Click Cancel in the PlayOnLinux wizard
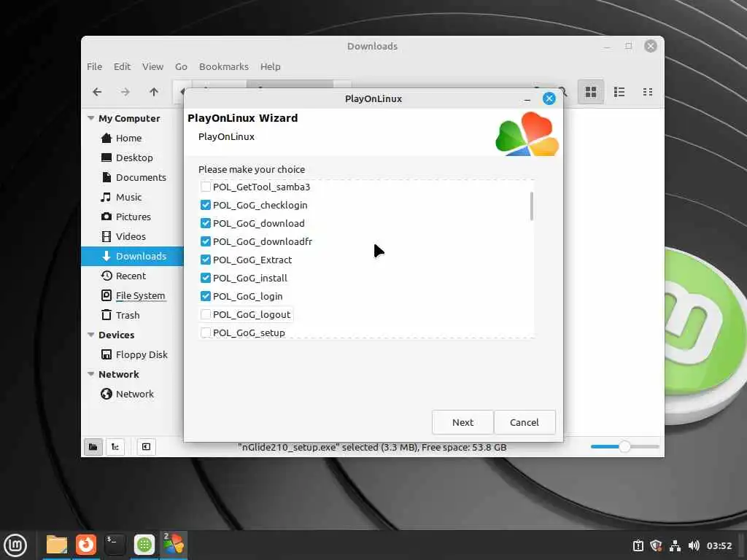 point(525,422)
